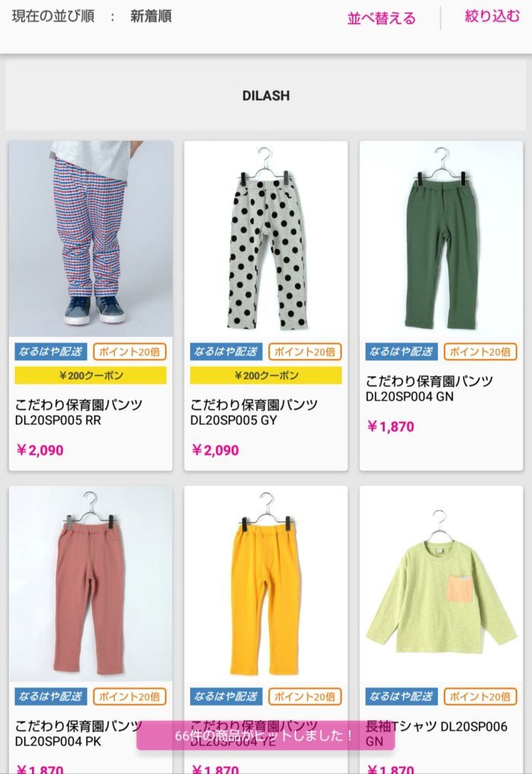Dismiss the 66件の商品がヒットしました toast
This screenshot has height=774, width=532.
click(265, 735)
